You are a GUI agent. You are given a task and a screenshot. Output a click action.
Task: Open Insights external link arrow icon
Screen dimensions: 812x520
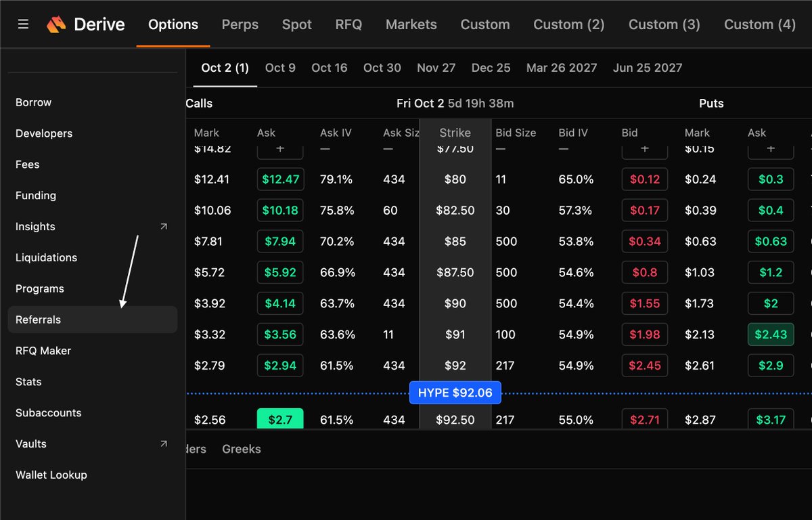click(163, 227)
